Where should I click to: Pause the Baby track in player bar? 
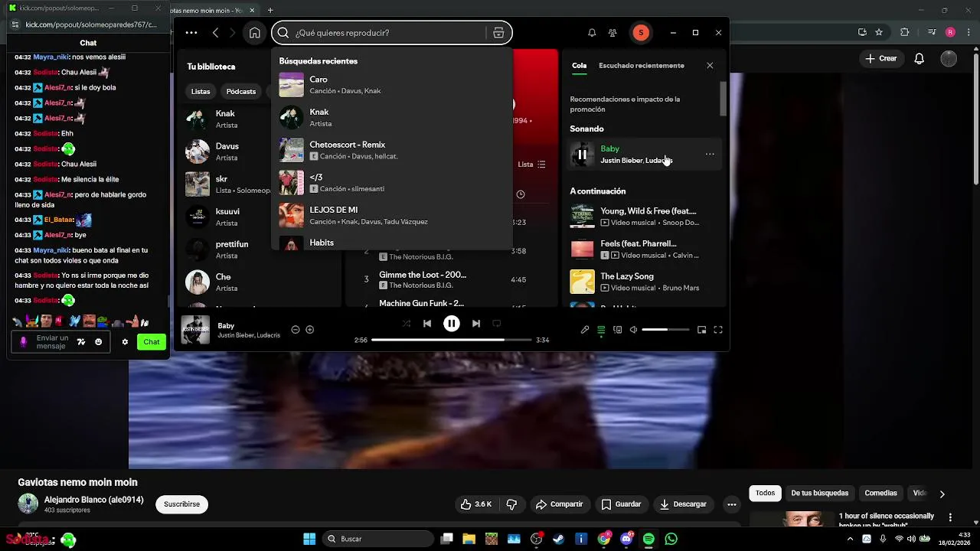(452, 324)
